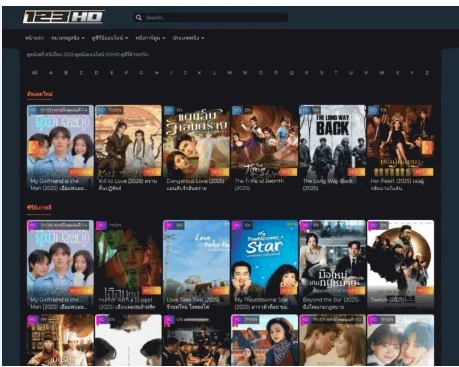Image resolution: width=459 pixels, height=367 pixels.
Task: Expand the หนังการ์ตูน dropdown menu
Action: (150, 38)
